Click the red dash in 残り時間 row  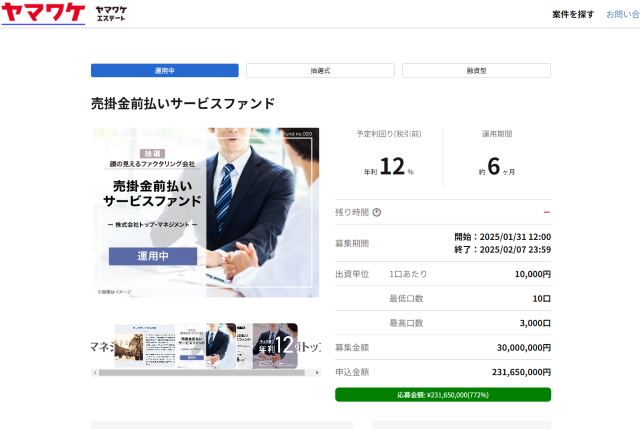point(546,212)
